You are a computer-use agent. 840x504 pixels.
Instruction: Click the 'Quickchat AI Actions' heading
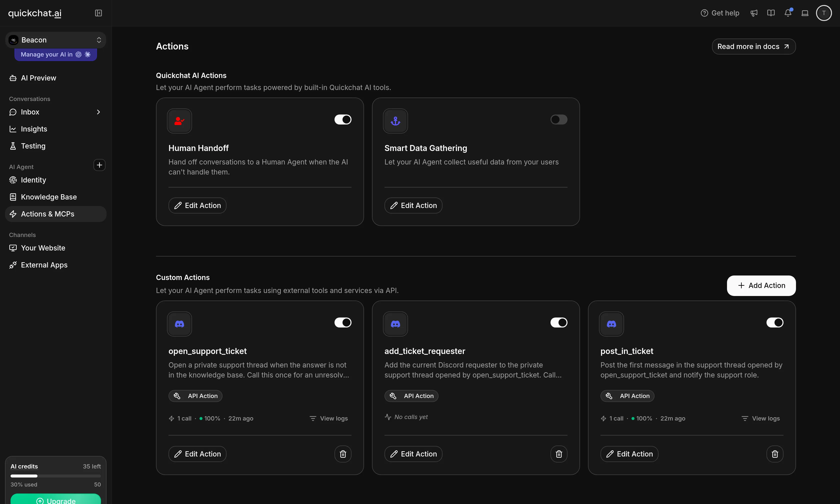(x=191, y=75)
